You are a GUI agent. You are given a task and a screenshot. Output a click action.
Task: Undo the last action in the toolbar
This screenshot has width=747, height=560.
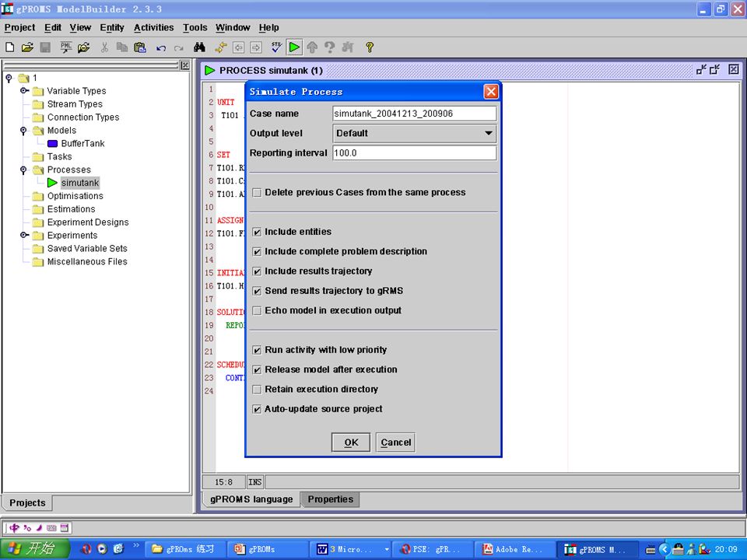[161, 47]
